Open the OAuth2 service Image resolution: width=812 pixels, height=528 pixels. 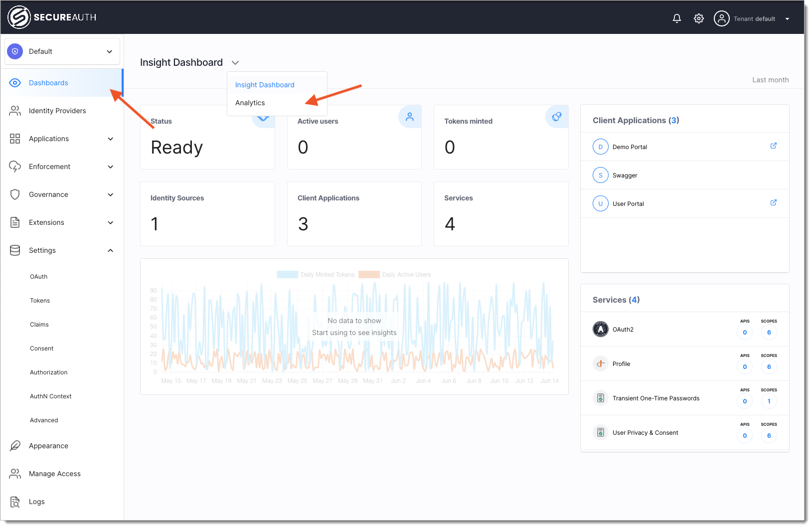pos(685,329)
